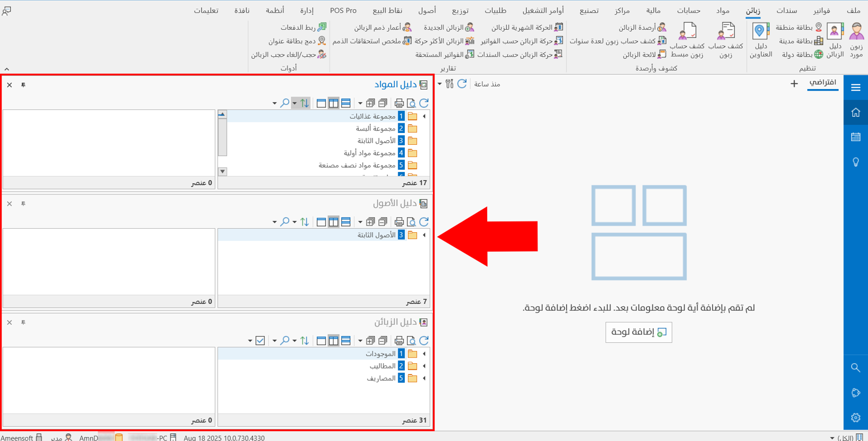Open the فواتير ribbon tab

(821, 11)
